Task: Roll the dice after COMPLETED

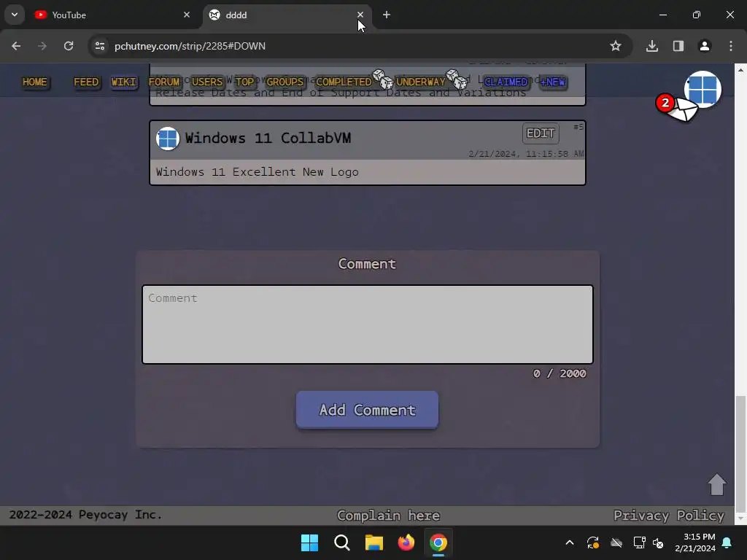Action: (382, 79)
